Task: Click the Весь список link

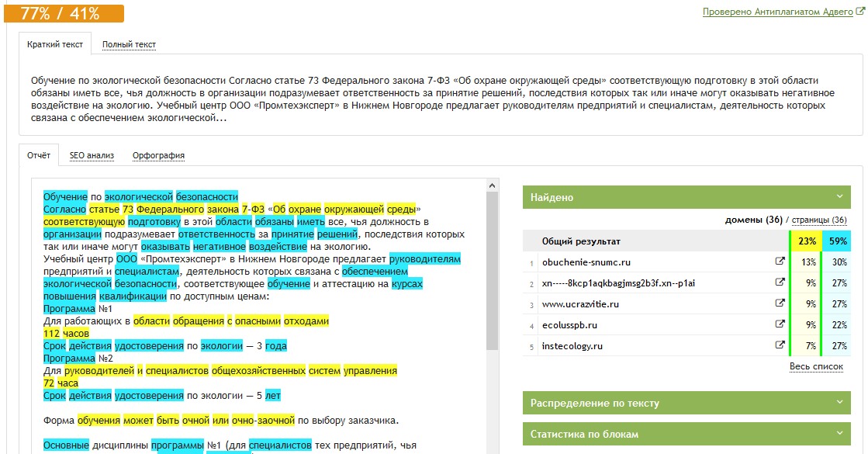Action: click(816, 366)
